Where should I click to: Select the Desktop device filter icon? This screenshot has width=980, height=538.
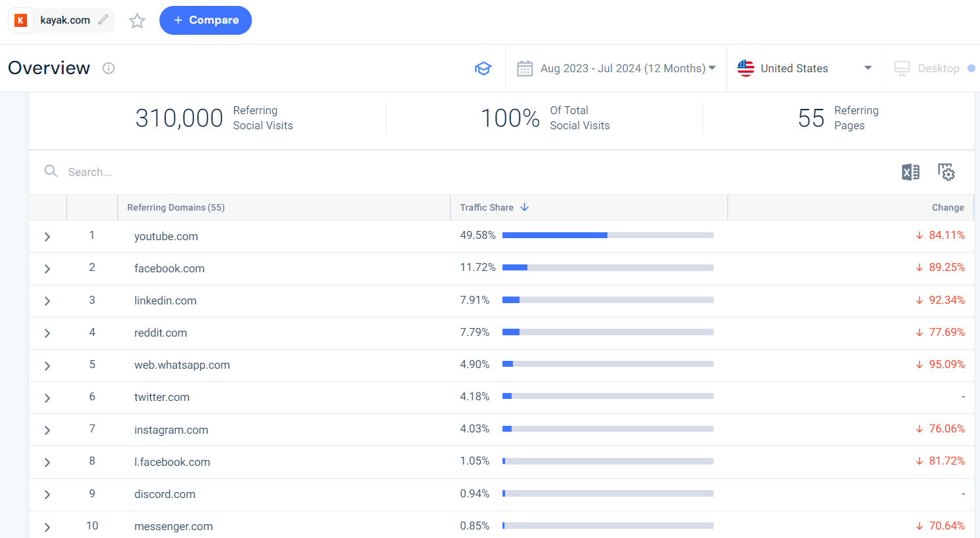coord(902,68)
